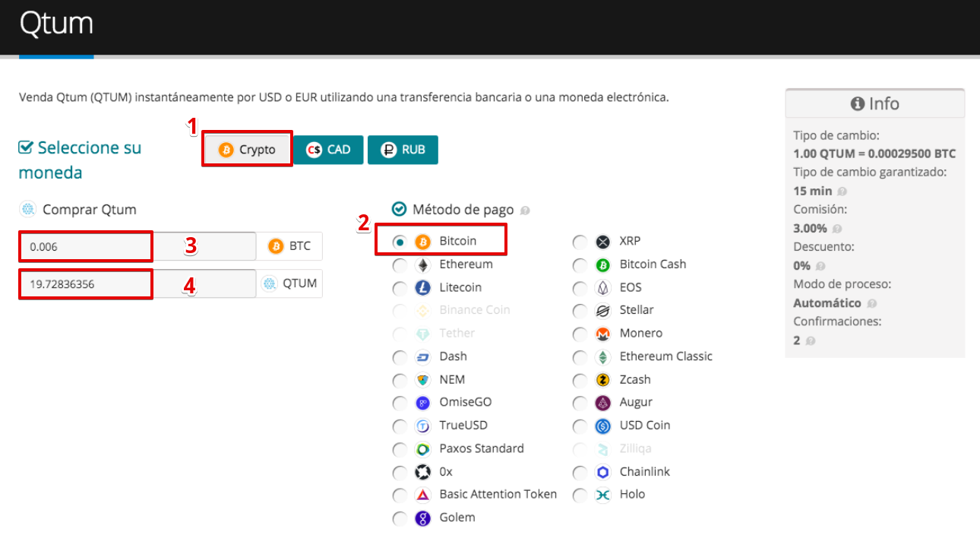The image size is (980, 535).
Task: Select the Ethereum payment radio button
Action: 400,265
